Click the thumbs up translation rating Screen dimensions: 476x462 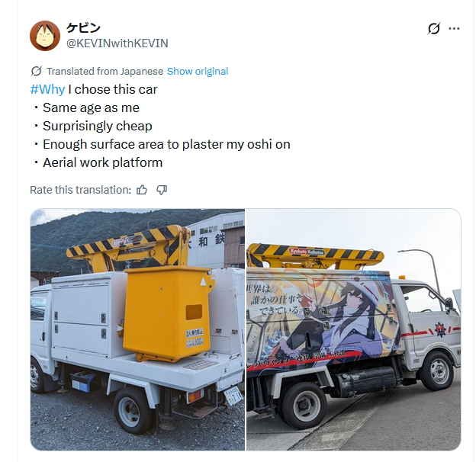pyautogui.click(x=142, y=190)
